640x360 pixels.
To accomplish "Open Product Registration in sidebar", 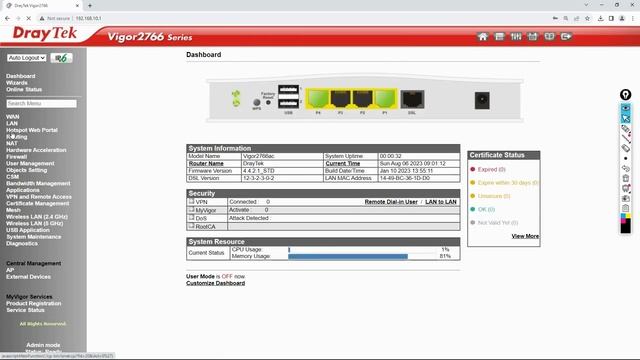I will click(x=33, y=304).
